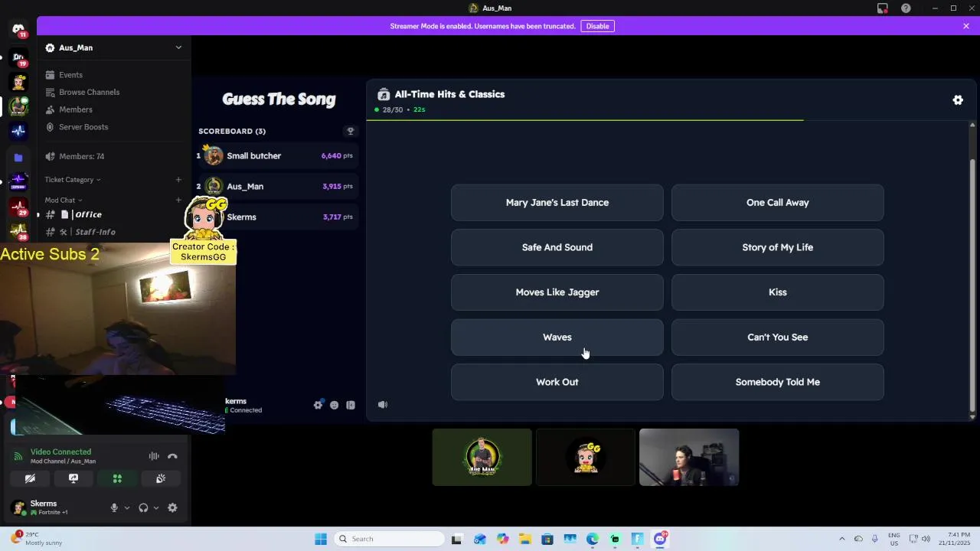Mute the microphone in user panel
The image size is (980, 551).
(x=114, y=507)
